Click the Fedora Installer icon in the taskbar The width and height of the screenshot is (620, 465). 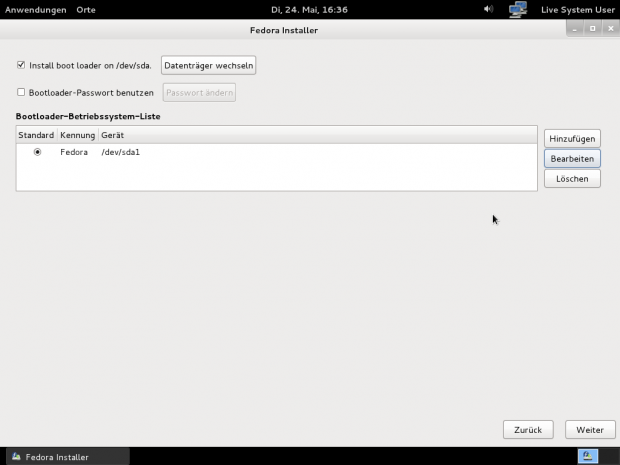point(16,457)
